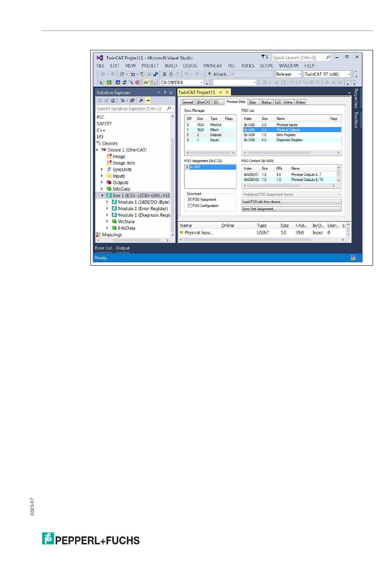Check the PDO Configuration checkbox
This screenshot has height=561, width=392.
coord(190,205)
